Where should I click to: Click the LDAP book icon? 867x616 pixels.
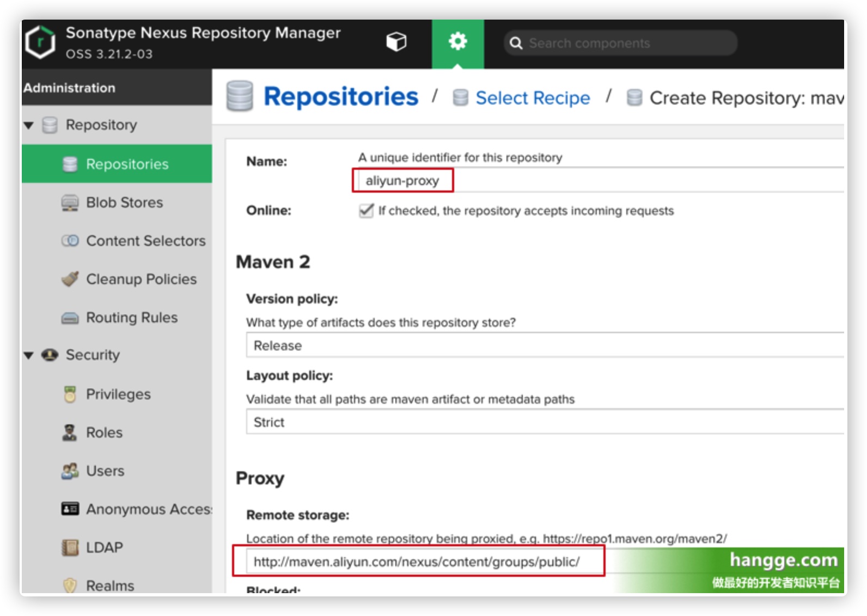(x=70, y=547)
